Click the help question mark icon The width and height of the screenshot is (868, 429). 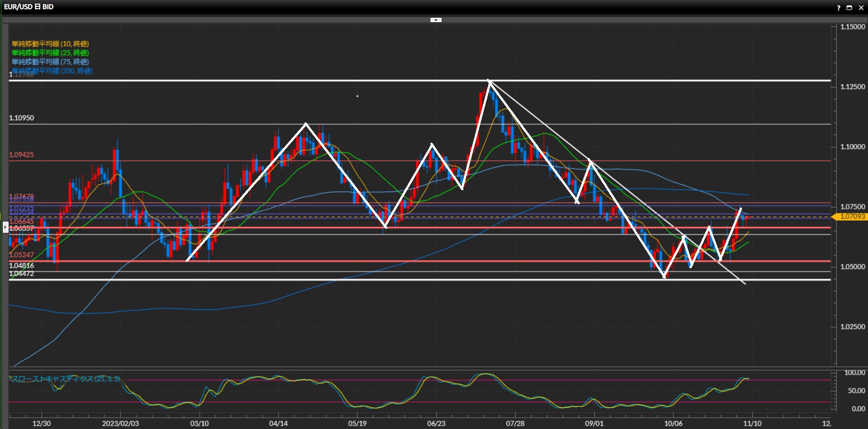point(839,8)
